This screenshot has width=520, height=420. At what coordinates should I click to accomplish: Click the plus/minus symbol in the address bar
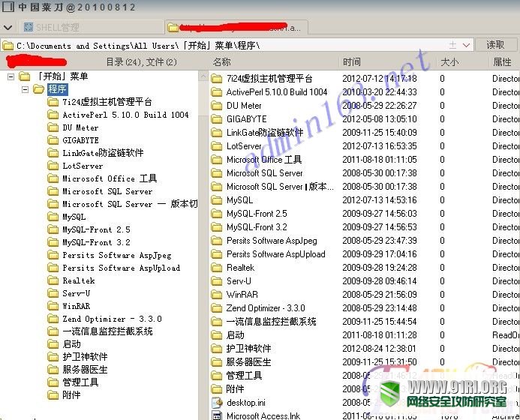coord(452,45)
